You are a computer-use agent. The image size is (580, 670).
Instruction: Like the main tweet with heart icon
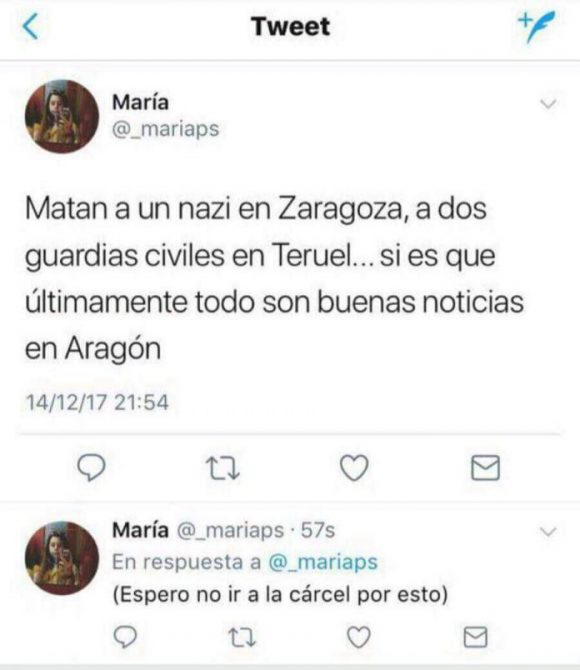coord(354,467)
